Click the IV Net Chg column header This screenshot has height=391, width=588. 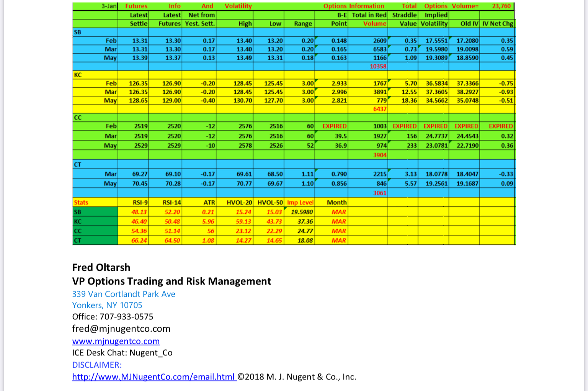tap(498, 23)
